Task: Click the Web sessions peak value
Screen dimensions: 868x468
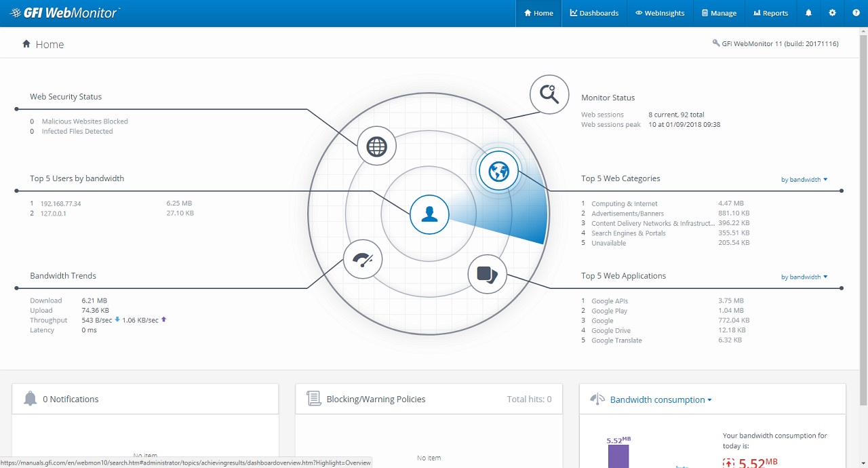Action: click(x=684, y=125)
